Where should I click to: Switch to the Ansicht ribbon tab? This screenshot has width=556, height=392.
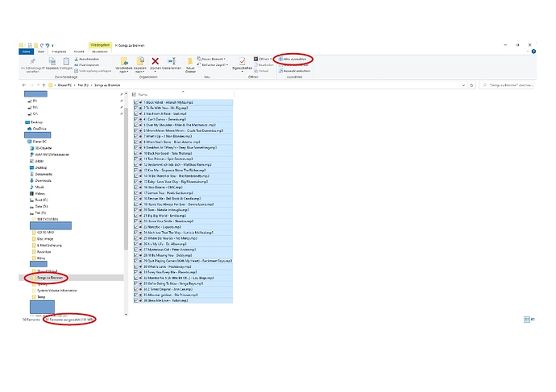tap(79, 52)
